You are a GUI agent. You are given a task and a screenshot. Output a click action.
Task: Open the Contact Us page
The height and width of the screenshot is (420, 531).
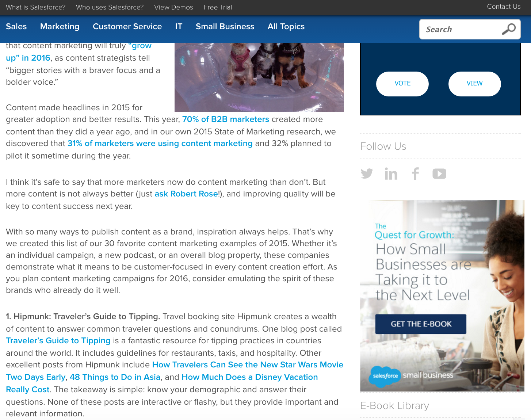click(x=504, y=7)
